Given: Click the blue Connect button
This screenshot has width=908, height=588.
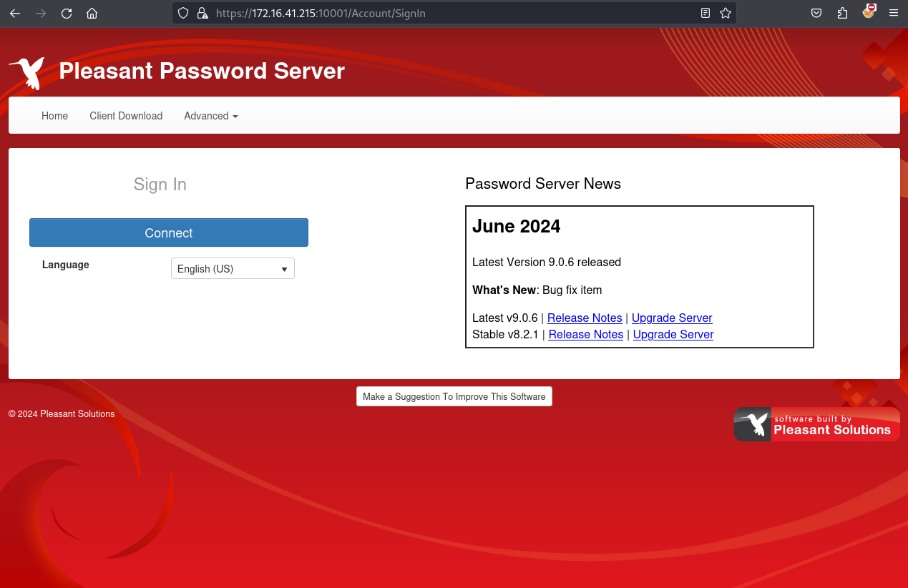Looking at the screenshot, I should (169, 232).
